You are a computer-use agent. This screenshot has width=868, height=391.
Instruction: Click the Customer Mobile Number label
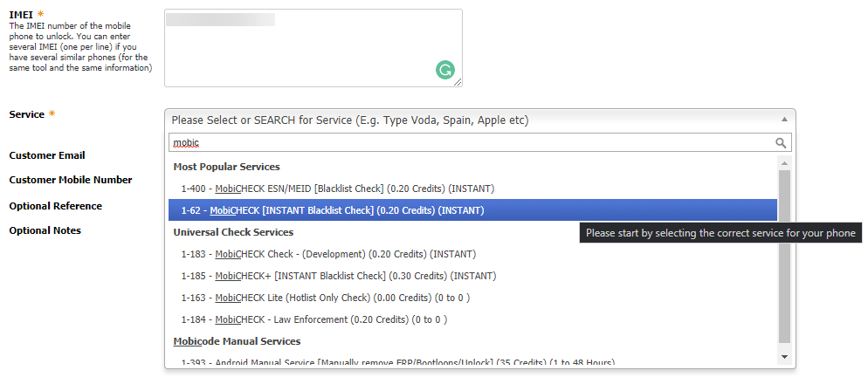coord(71,180)
